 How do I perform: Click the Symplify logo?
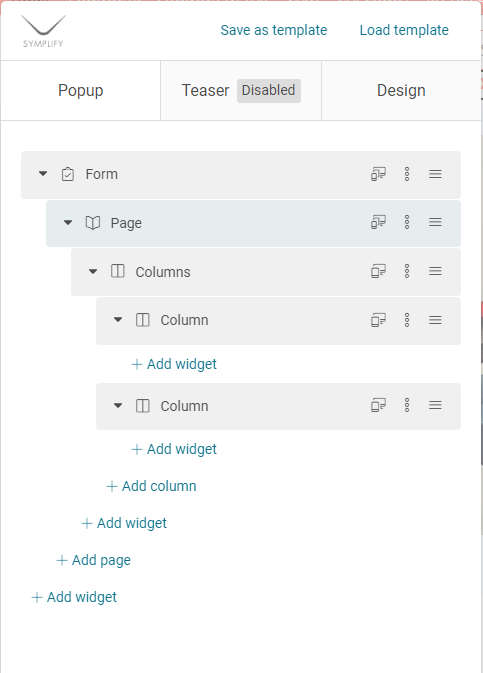(x=43, y=31)
